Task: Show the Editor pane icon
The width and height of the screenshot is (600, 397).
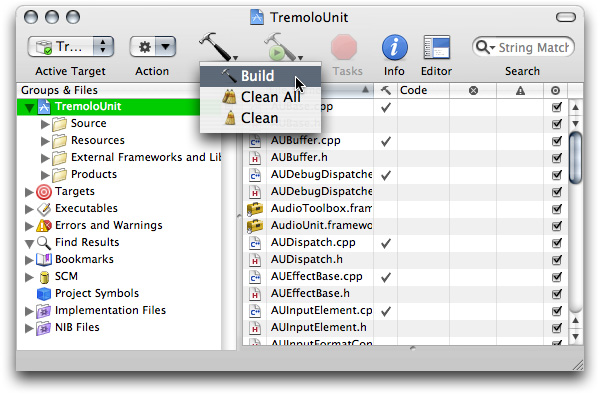Action: (437, 47)
